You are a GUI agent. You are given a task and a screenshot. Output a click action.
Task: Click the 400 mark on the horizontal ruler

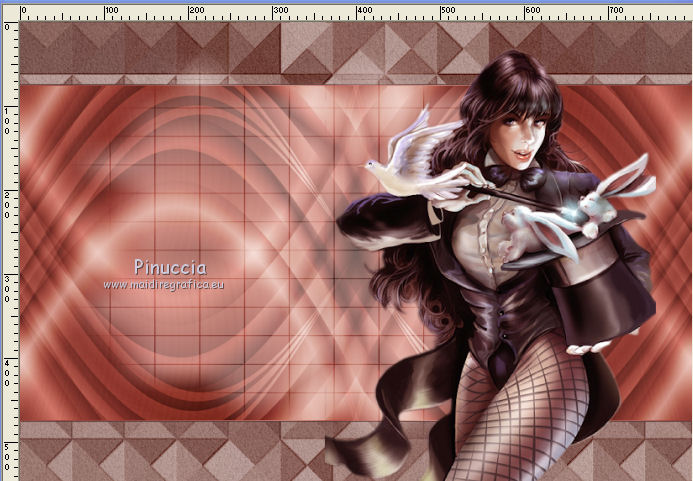(x=364, y=10)
